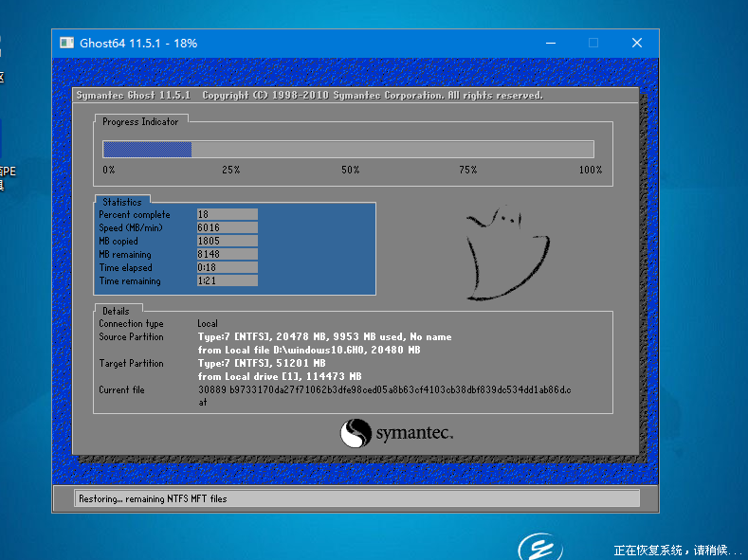
Task: Click the Restoring status bar message
Action: tap(153, 498)
